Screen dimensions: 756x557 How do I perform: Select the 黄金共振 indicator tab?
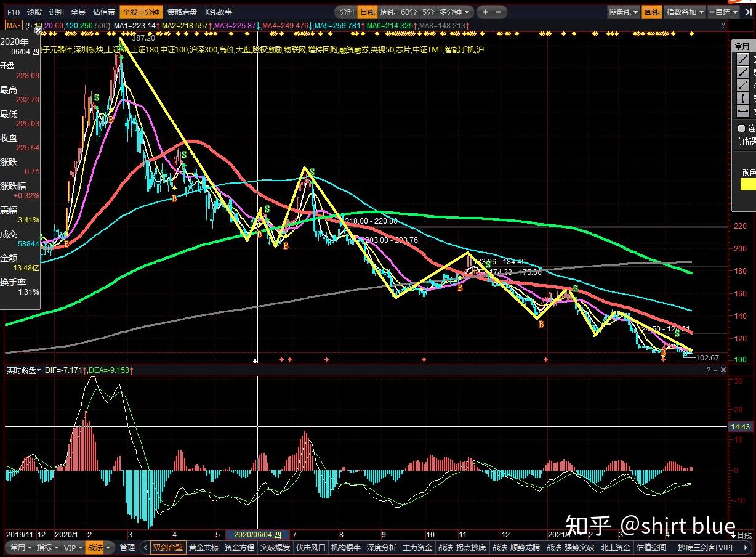pyautogui.click(x=204, y=547)
